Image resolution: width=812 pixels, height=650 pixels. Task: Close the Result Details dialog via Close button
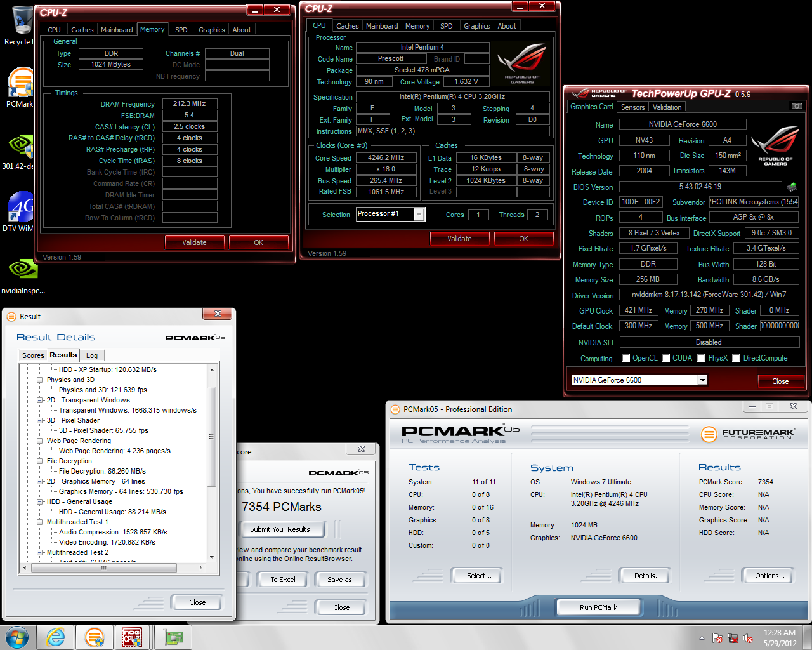pyautogui.click(x=197, y=602)
